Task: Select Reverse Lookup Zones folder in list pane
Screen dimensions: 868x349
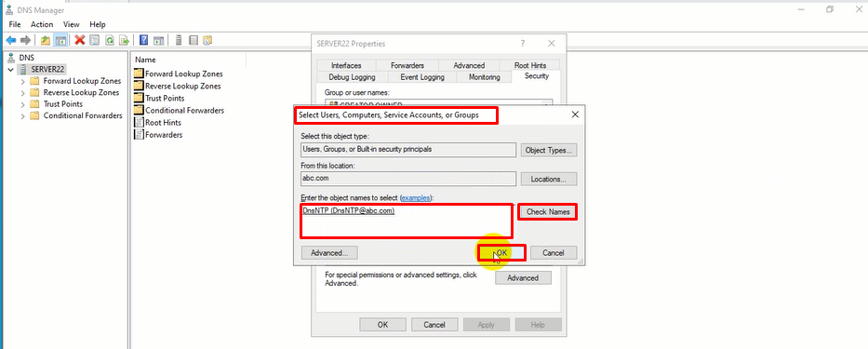Action: pyautogui.click(x=177, y=86)
